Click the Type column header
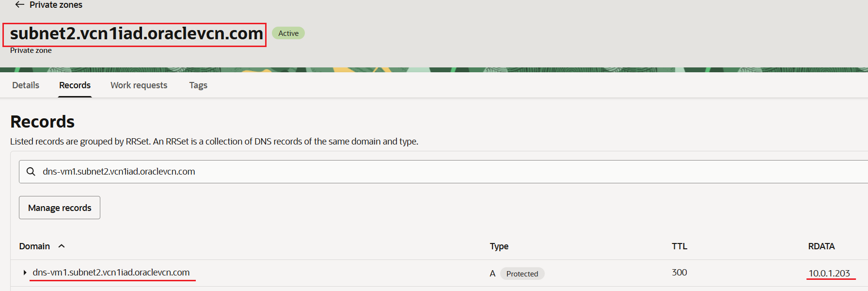This screenshot has width=868, height=291. pyautogui.click(x=499, y=246)
